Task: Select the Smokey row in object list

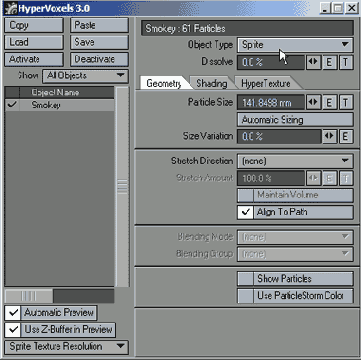Action: click(60, 105)
